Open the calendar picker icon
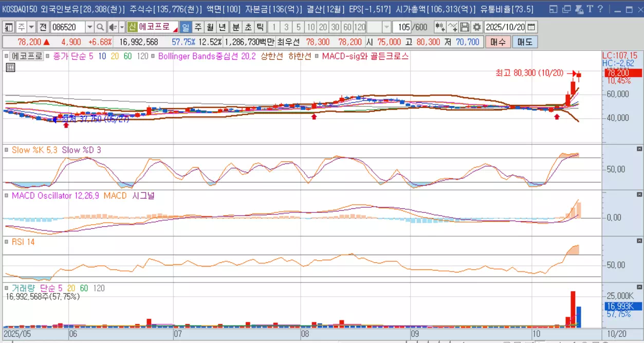The height and width of the screenshot is (343, 644). click(531, 27)
